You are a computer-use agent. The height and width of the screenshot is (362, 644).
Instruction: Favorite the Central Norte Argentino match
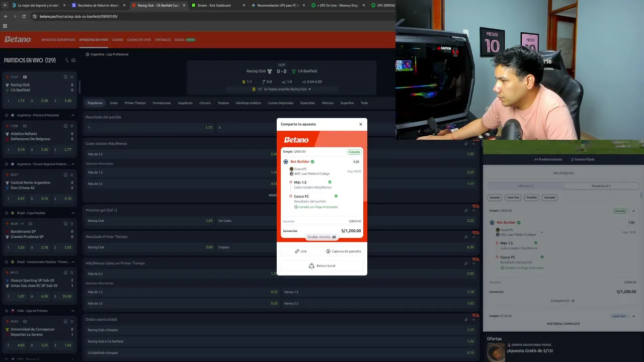click(x=72, y=174)
